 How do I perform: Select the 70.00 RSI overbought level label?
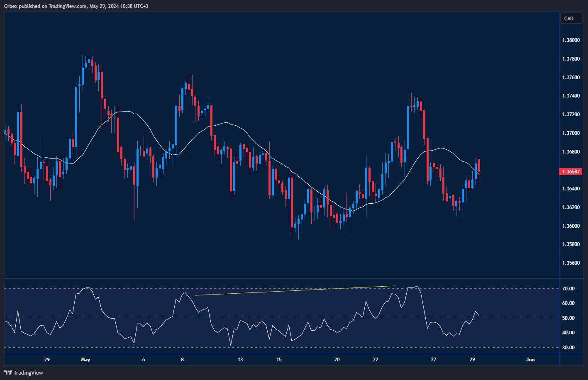click(x=568, y=289)
